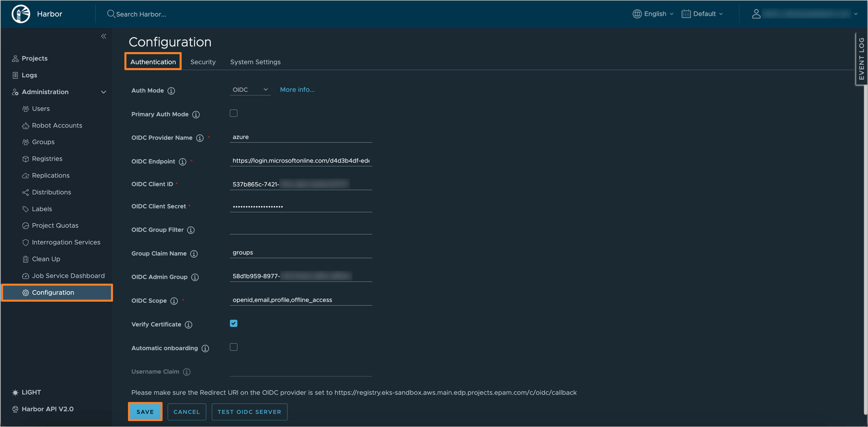
Task: Collapse the sidebar with double-chevron icon
Action: tap(104, 36)
